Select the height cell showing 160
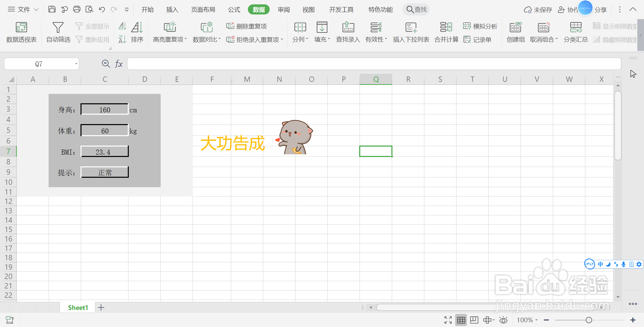 (x=105, y=109)
